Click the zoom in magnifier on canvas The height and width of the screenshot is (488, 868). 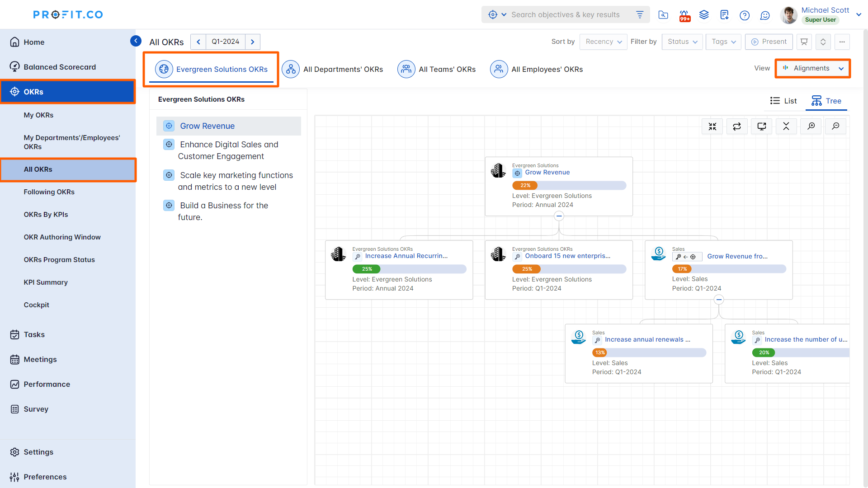coord(811,127)
